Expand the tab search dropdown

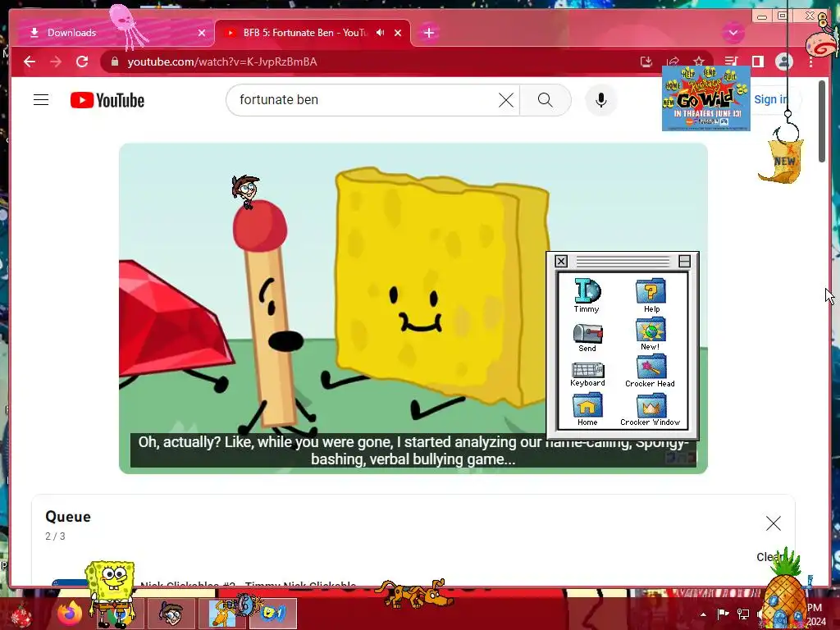[x=733, y=33]
